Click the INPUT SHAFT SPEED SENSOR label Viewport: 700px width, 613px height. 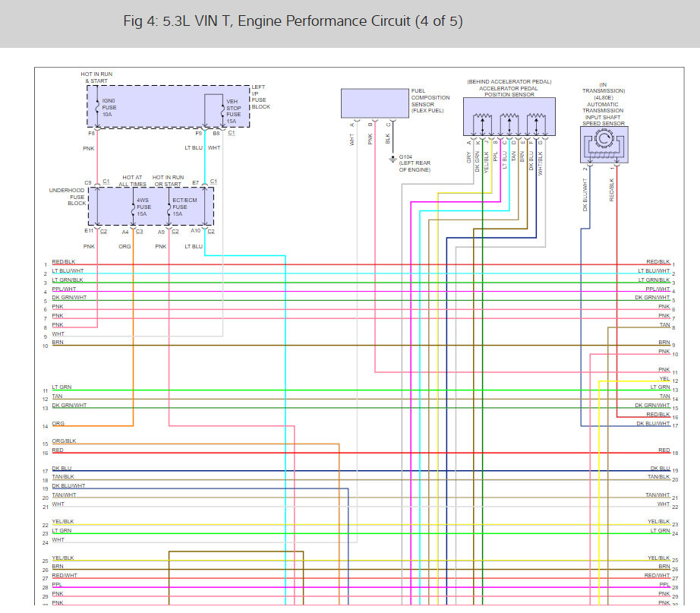(x=604, y=120)
